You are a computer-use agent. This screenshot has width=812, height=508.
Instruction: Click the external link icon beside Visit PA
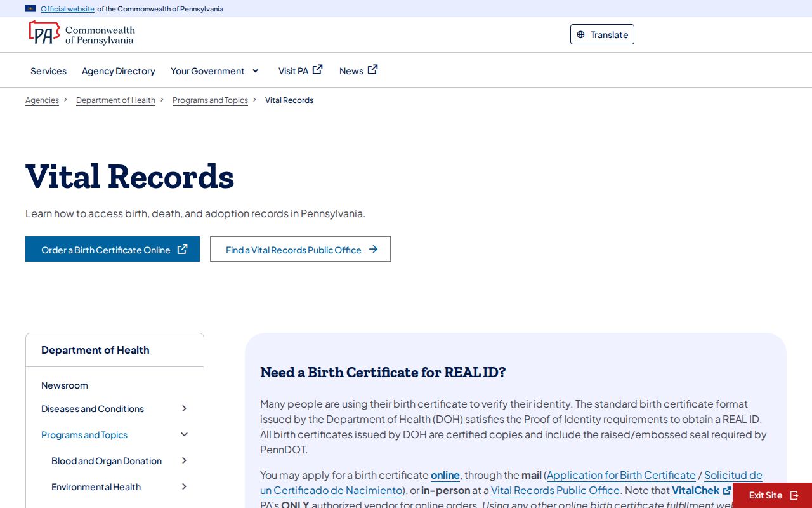(x=318, y=70)
